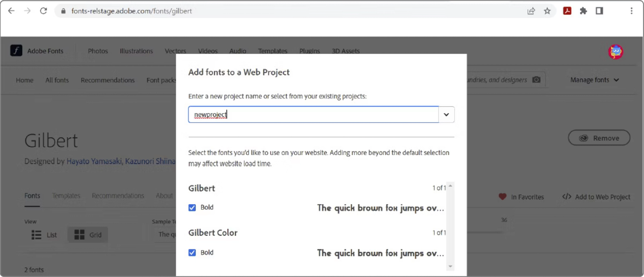Switch to the About tab
The image size is (644, 277).
click(164, 196)
